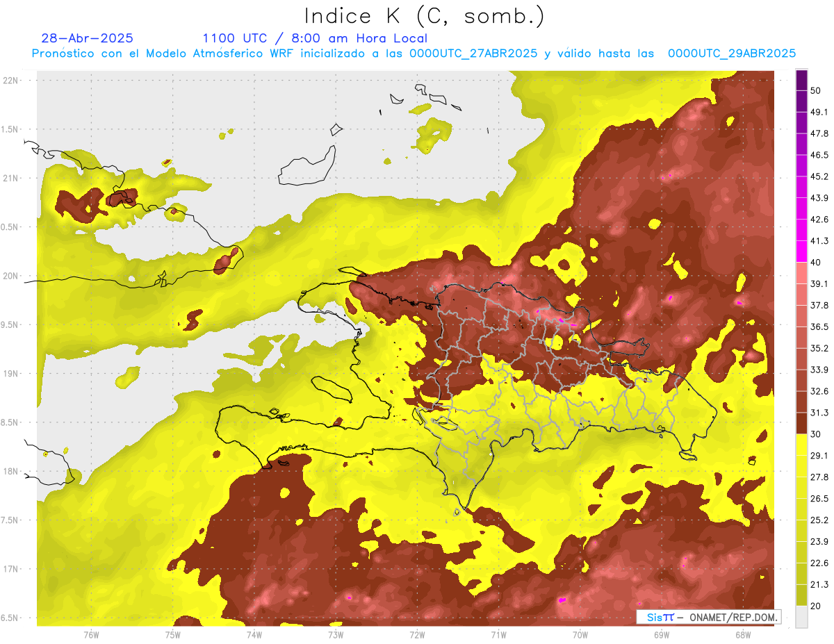Click the colorbar value "31.3"
Screen dimensions: 834x644
pyautogui.click(x=819, y=413)
